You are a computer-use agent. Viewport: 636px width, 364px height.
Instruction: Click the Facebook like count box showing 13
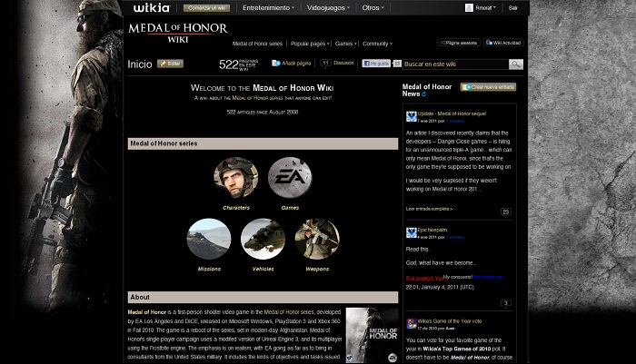pyautogui.click(x=397, y=64)
